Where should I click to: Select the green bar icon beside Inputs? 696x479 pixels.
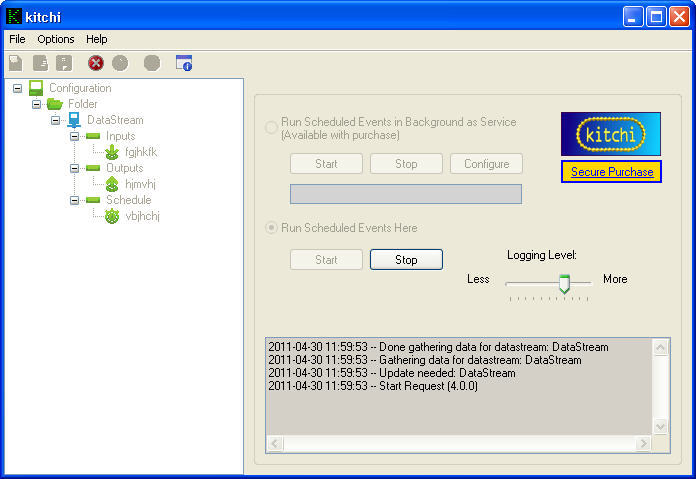[93, 136]
